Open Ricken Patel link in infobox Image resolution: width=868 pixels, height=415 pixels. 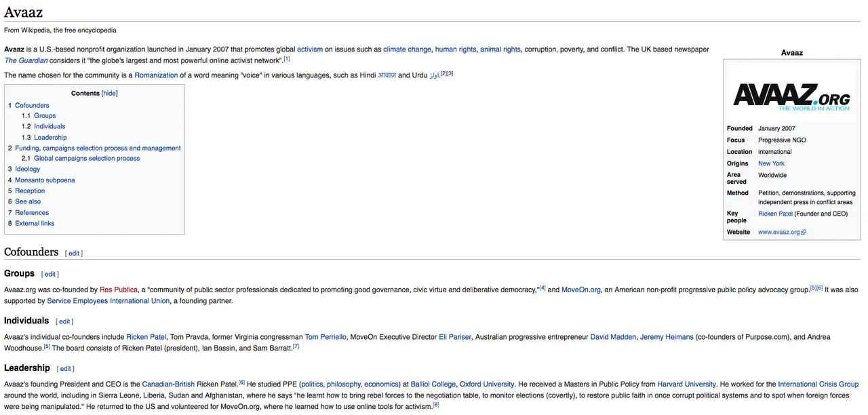tap(775, 214)
